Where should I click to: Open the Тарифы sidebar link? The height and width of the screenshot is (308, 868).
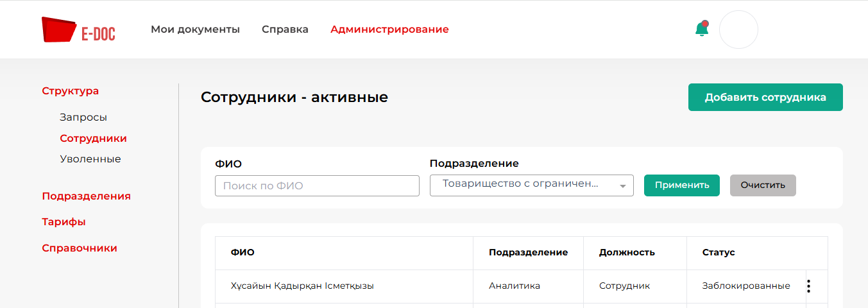(64, 222)
